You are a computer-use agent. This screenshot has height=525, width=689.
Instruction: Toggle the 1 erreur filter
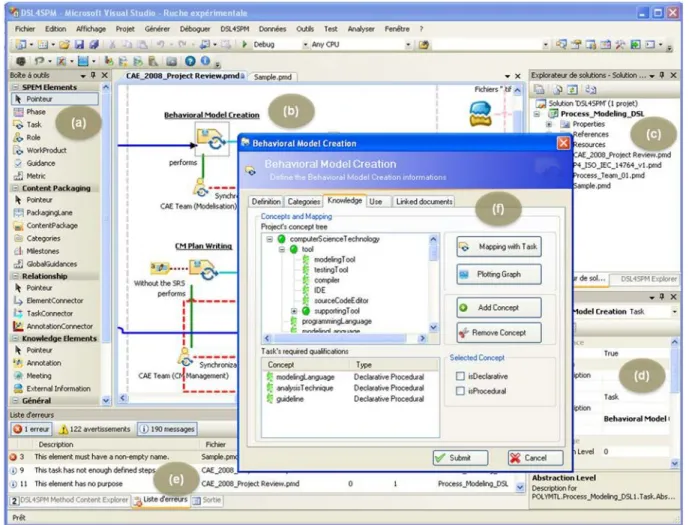pyautogui.click(x=31, y=429)
